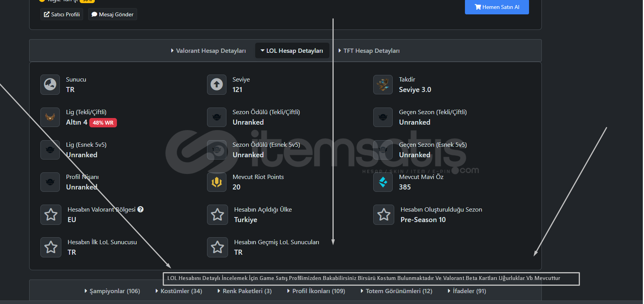Click the Profil Nişanı icon
Screen dimensions: 644x304
(50, 182)
